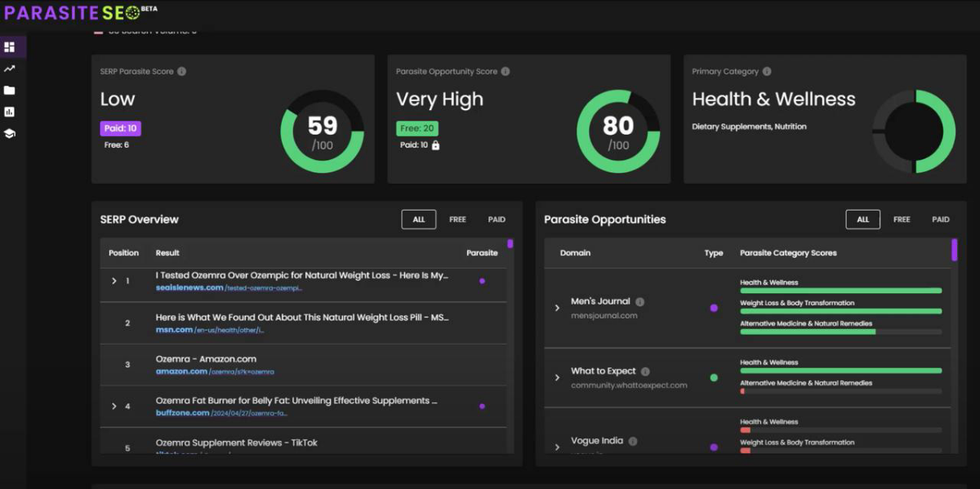Click green type dot for What to Expect

click(714, 378)
